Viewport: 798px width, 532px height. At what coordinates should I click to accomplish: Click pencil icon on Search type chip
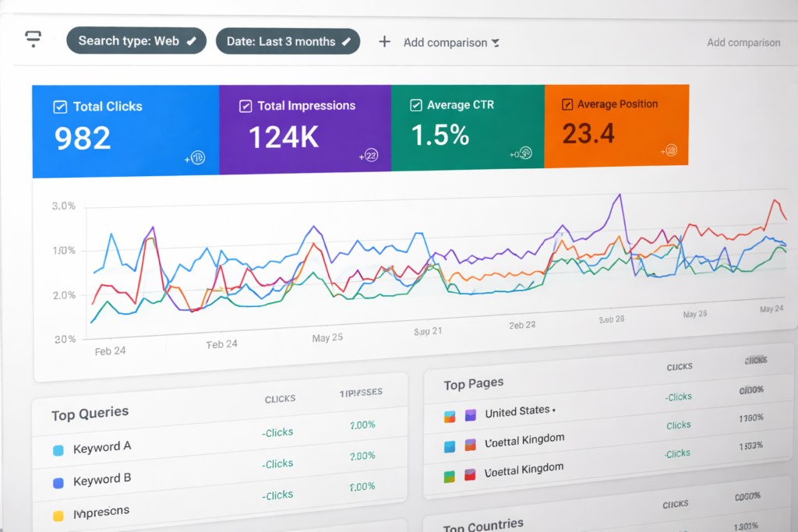click(192, 41)
